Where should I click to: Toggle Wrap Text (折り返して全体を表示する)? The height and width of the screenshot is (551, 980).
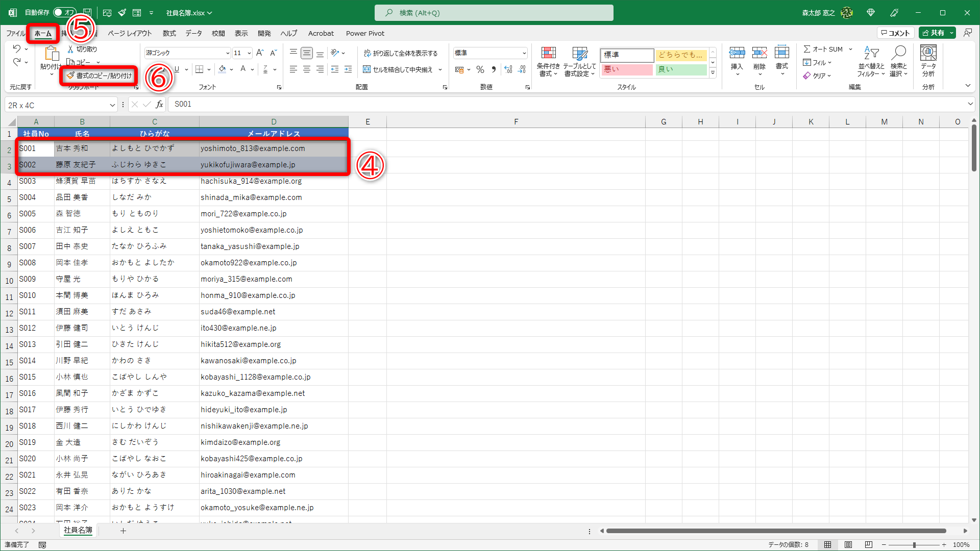[x=401, y=53]
